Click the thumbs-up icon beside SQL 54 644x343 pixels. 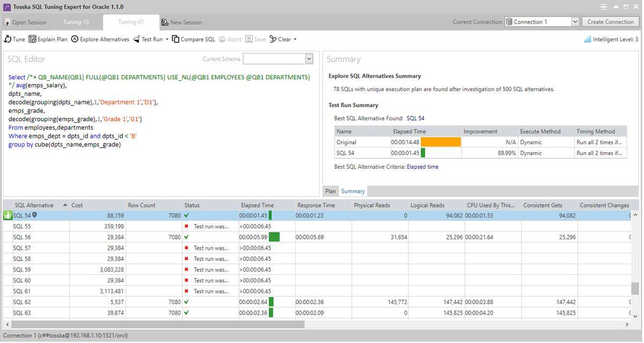point(8,215)
